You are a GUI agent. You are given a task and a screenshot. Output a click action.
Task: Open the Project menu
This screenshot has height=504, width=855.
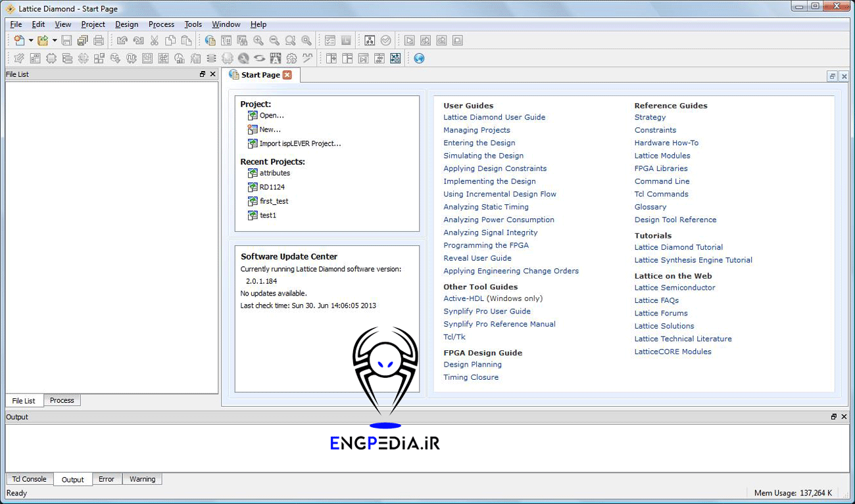93,24
